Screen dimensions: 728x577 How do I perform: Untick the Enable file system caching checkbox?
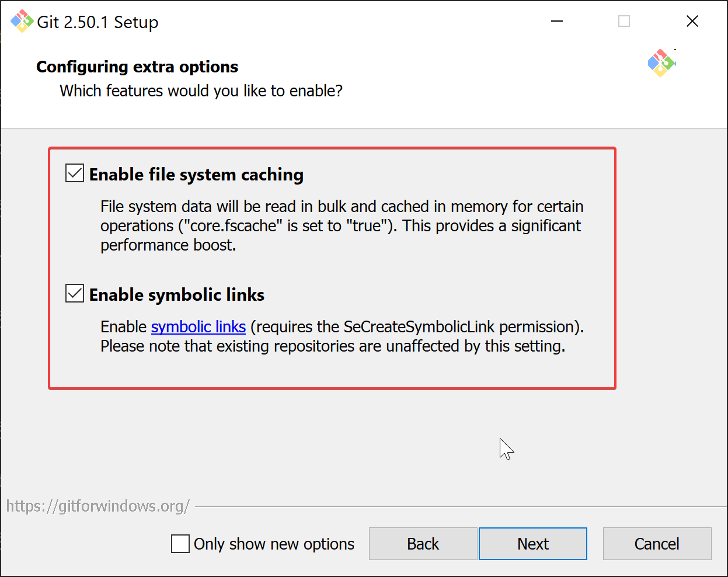tap(75, 173)
